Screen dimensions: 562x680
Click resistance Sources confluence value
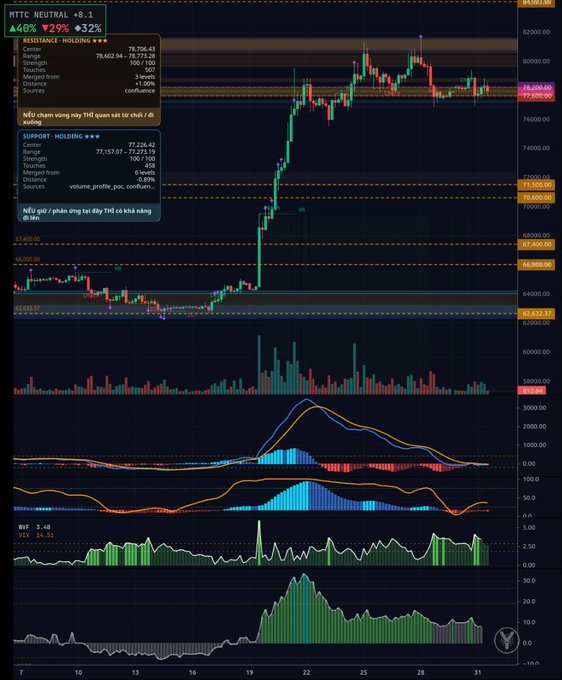(140, 91)
